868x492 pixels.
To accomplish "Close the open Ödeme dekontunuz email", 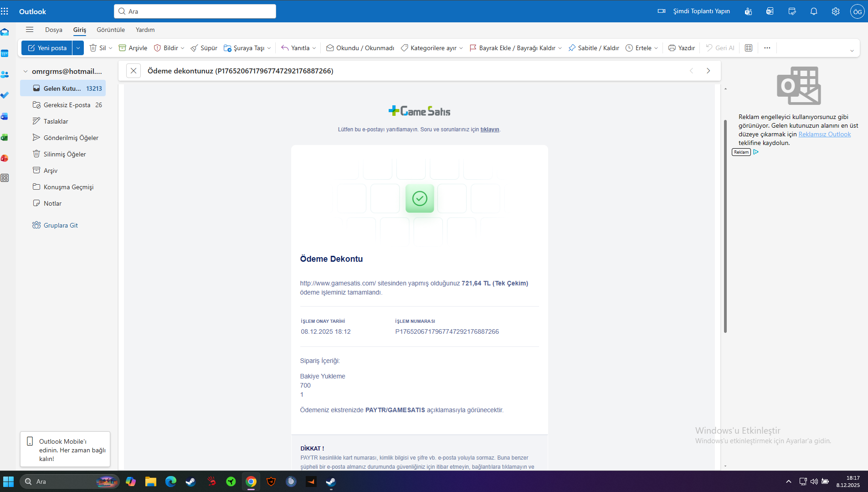I will (134, 71).
